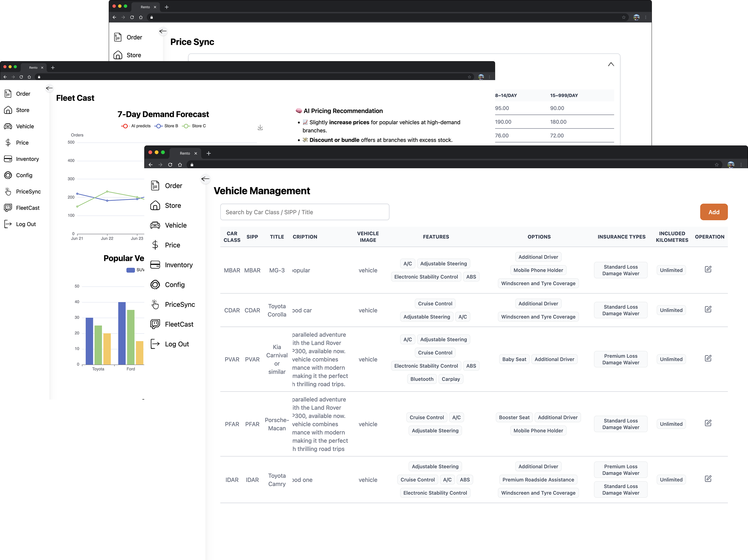Open new tab in Fleet Cast browser

[x=53, y=68]
